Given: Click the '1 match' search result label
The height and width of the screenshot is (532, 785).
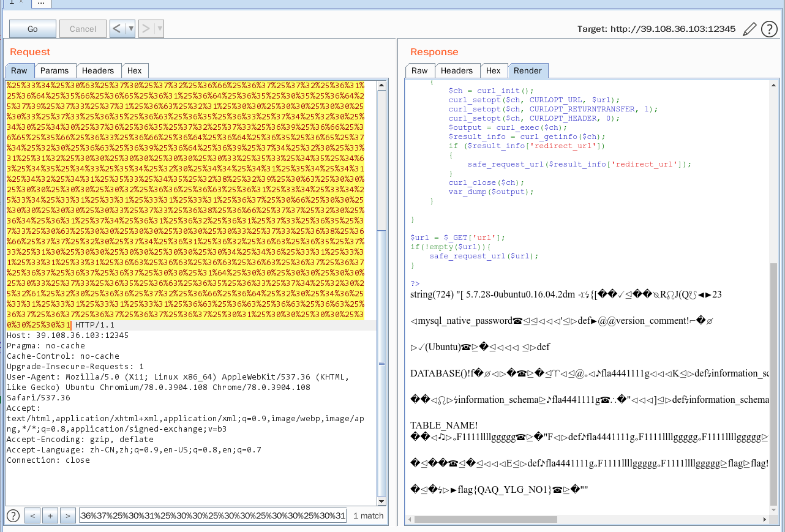Looking at the screenshot, I should tap(369, 515).
